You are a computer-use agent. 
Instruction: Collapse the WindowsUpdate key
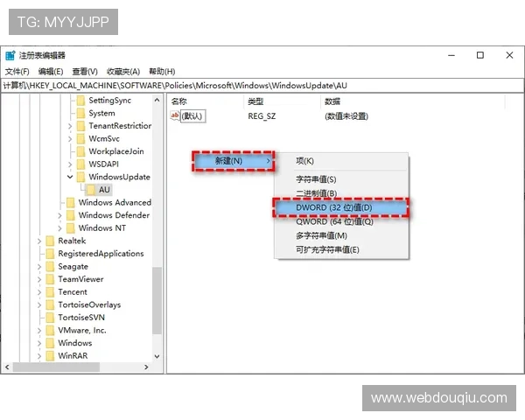(70, 177)
